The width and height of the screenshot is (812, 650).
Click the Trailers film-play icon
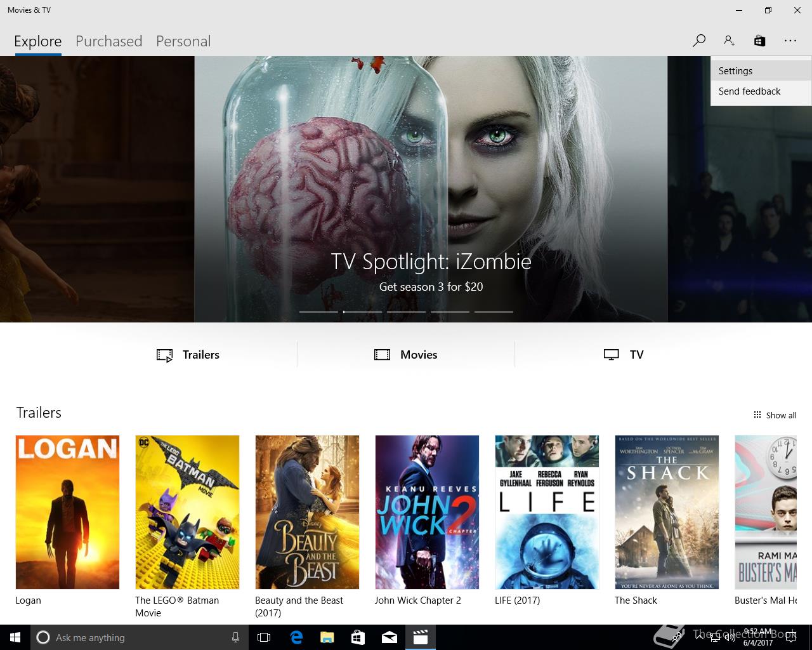click(165, 355)
